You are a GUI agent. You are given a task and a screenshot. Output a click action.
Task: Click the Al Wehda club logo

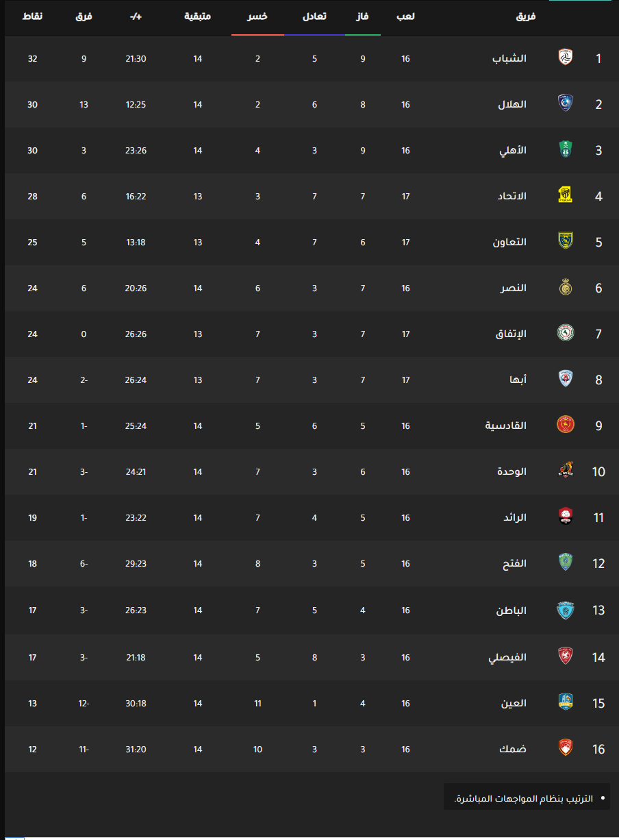[x=565, y=471]
